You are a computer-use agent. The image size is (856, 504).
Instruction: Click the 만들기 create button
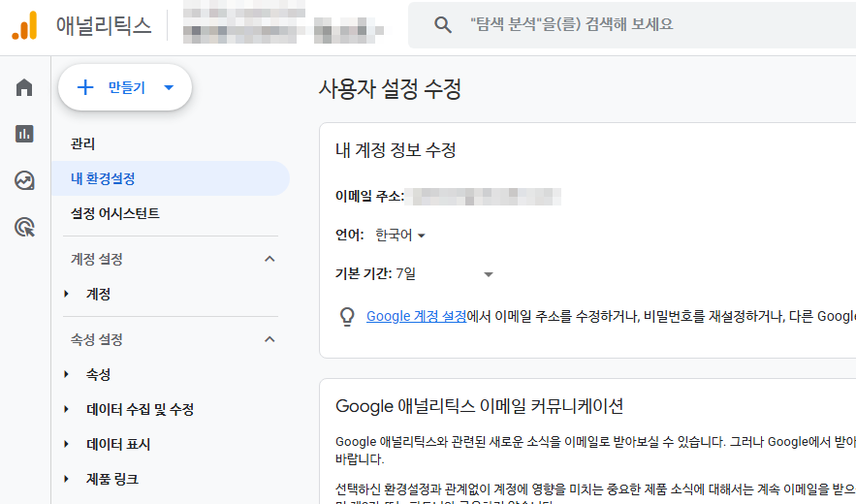click(x=125, y=87)
